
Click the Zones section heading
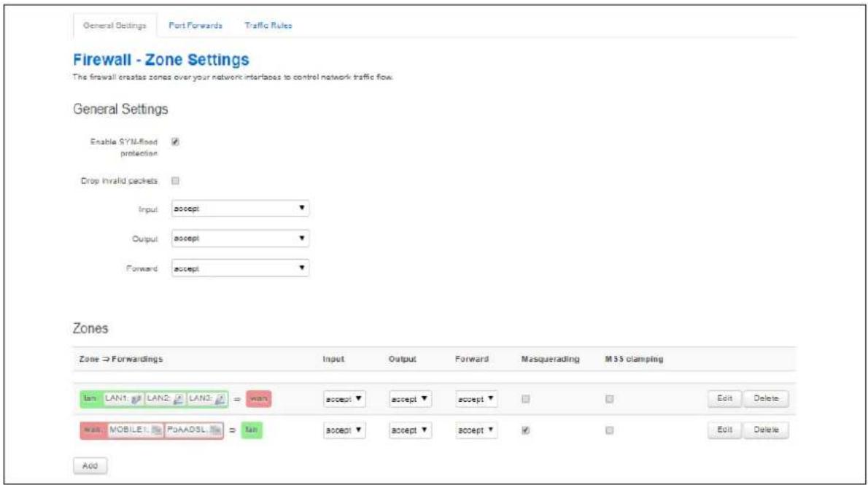(x=90, y=328)
